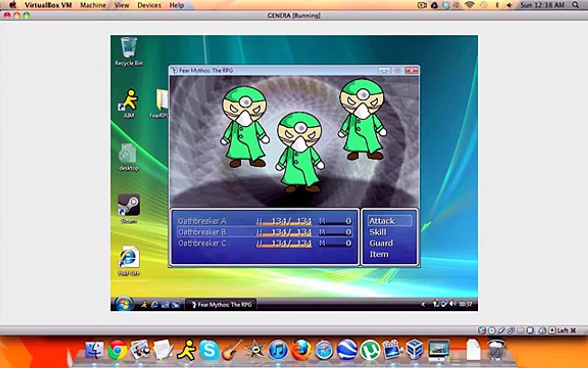Open the AIM shortcut on the Vista desktop
Viewport: 588px width, 368px height.
129,103
